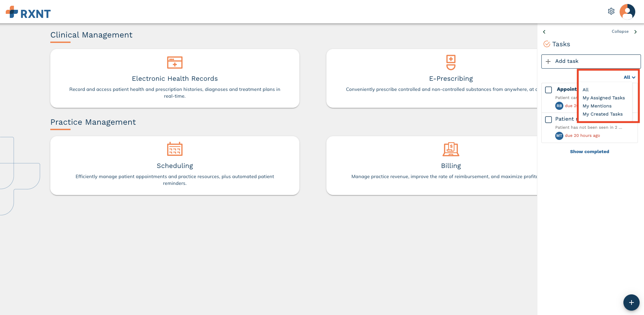
Task: Click the E-Prescribing description text
Action: tap(441, 89)
